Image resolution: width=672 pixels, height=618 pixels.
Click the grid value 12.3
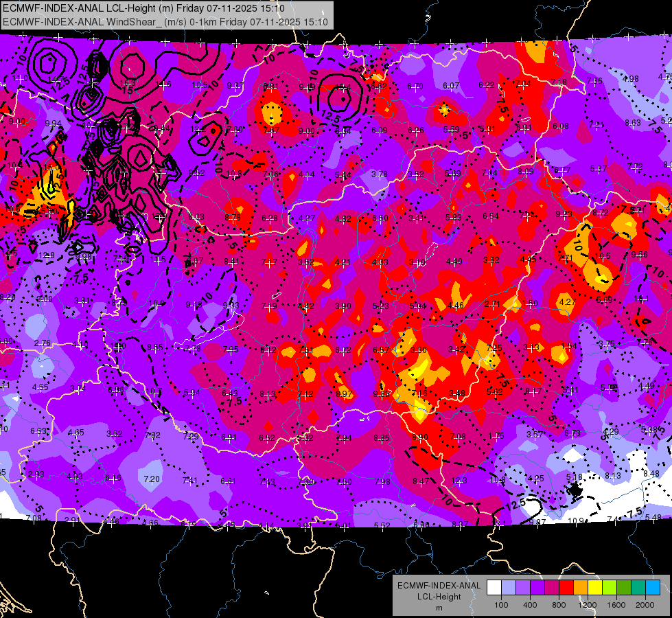[x=459, y=481]
